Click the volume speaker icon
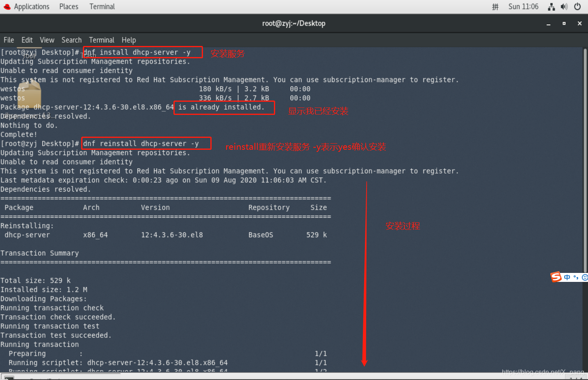 (x=564, y=7)
